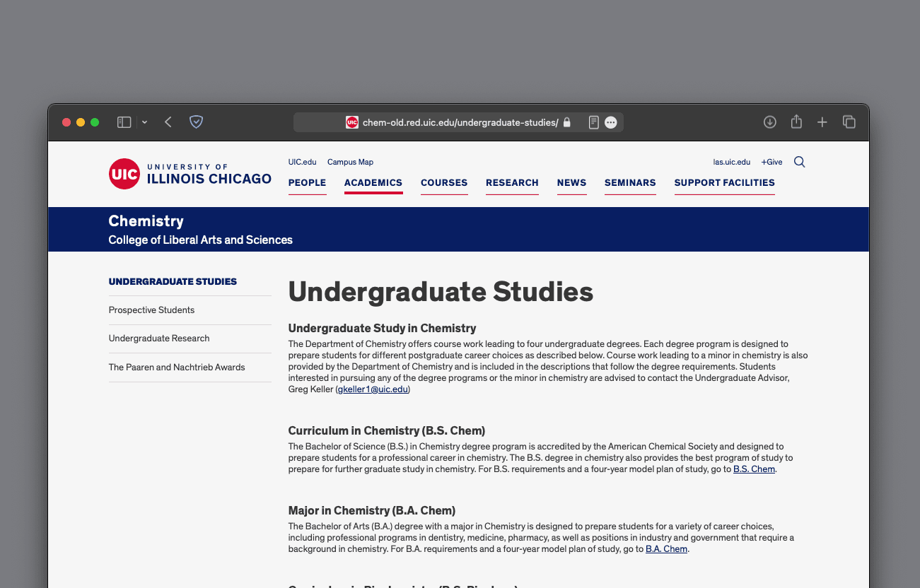The width and height of the screenshot is (920, 588).
Task: Follow the B.S. Chem link
Action: click(754, 469)
